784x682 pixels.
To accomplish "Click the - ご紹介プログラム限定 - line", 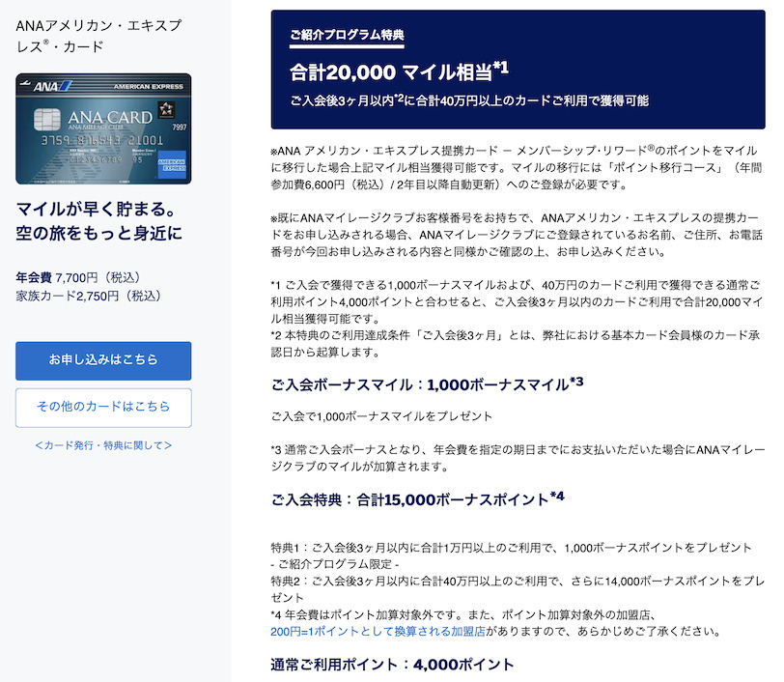I will tap(334, 564).
